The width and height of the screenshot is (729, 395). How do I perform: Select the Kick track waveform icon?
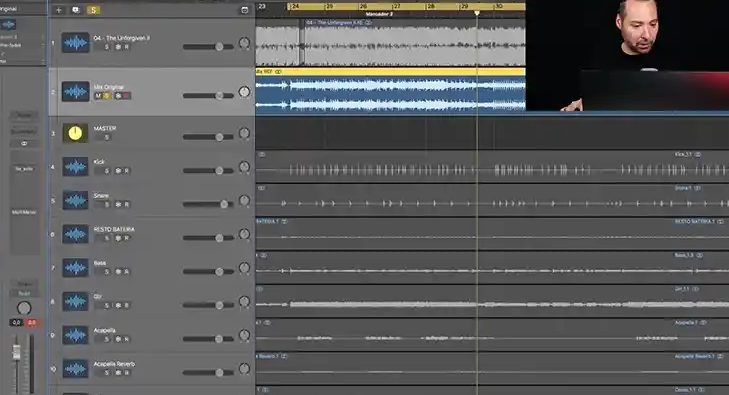tap(75, 167)
